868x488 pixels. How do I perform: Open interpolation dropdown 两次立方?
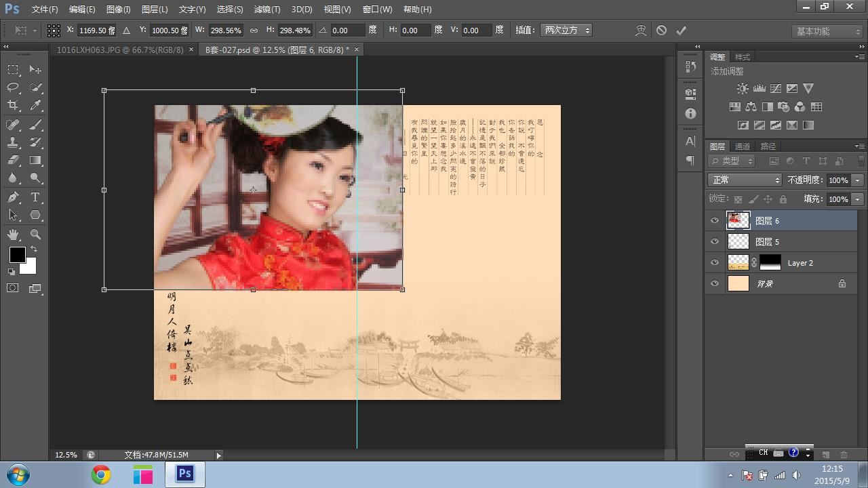[x=566, y=30]
